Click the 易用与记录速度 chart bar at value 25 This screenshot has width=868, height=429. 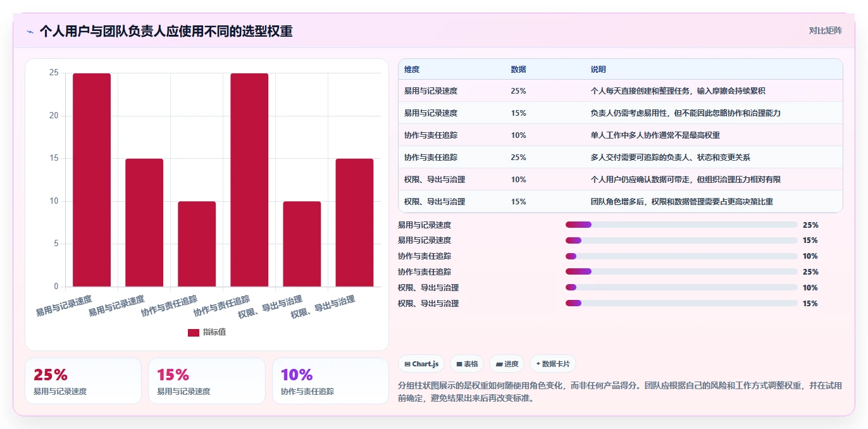click(92, 180)
